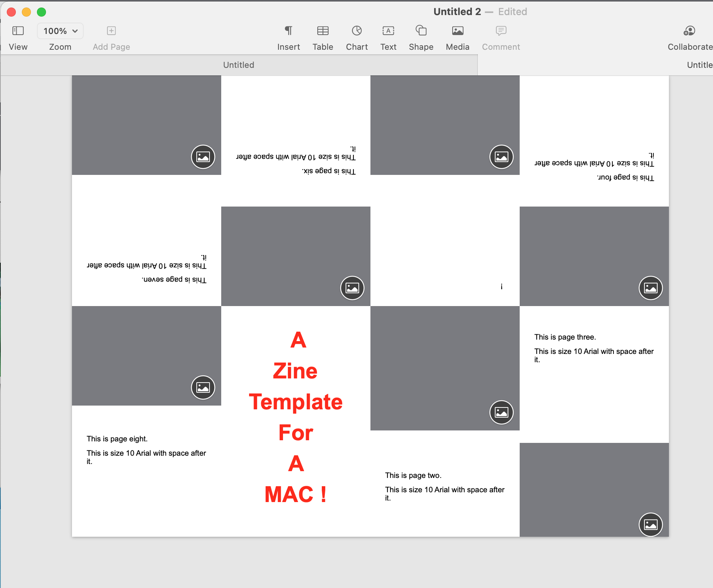Replace image in placeholder above page eight
Screen dimensions: 713x588
point(203,387)
